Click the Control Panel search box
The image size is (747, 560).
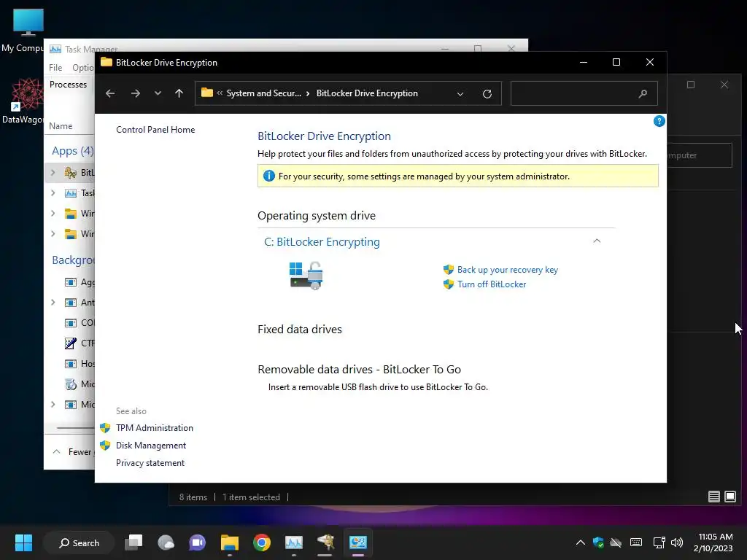coord(584,93)
